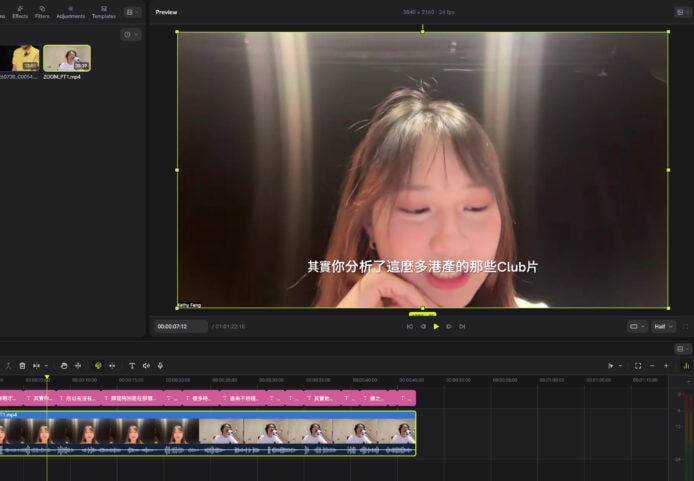Open the aspect ratio dropdown in preview

(637, 327)
